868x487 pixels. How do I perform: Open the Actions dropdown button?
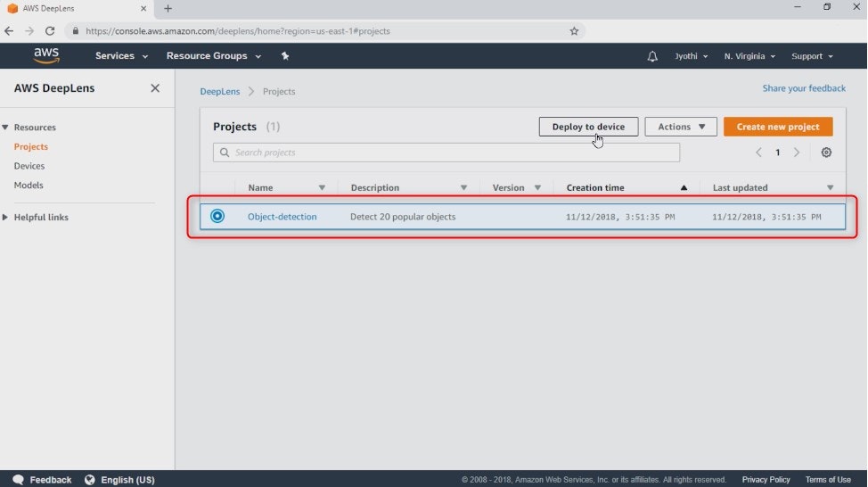[680, 127]
